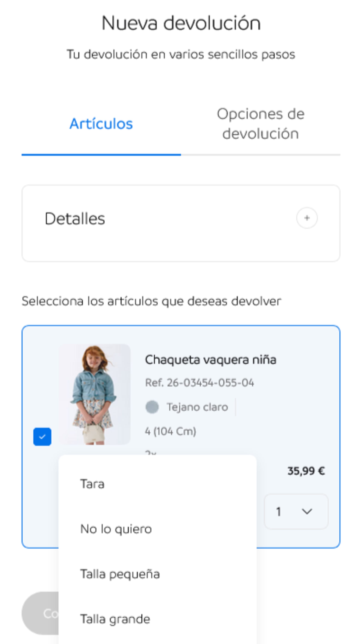The image size is (362, 644).
Task: Click the Nueva devolución page heading
Action: 181,23
